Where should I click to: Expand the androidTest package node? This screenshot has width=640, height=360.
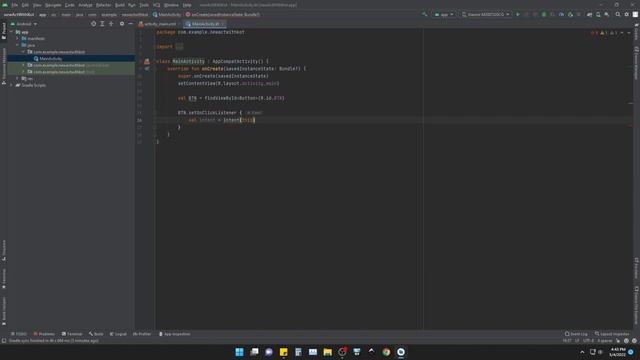point(23,65)
